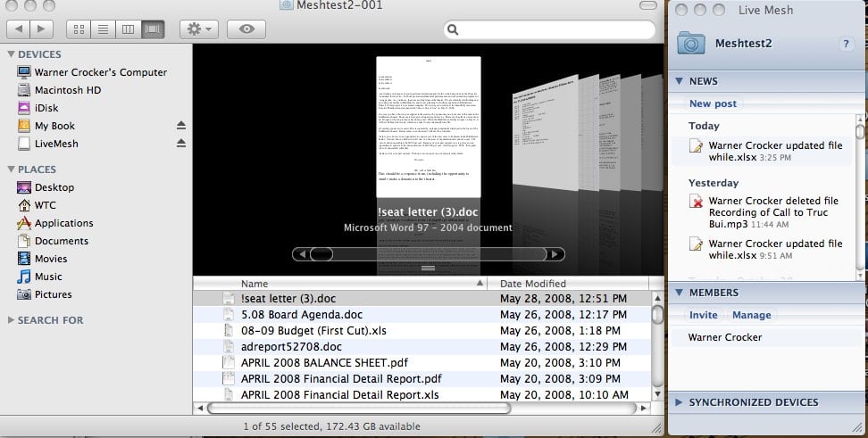Click the Finder toolbar toggle pill button
The height and width of the screenshot is (438, 868).
[647, 5]
